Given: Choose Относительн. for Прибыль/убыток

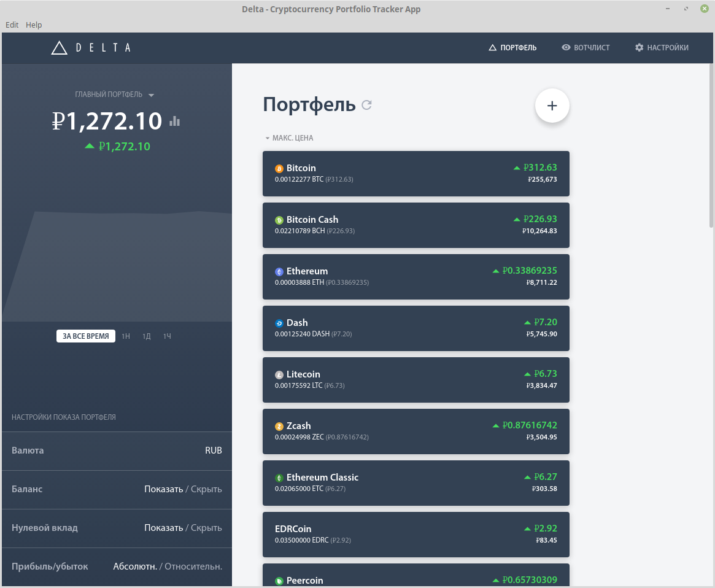Looking at the screenshot, I should point(193,567).
